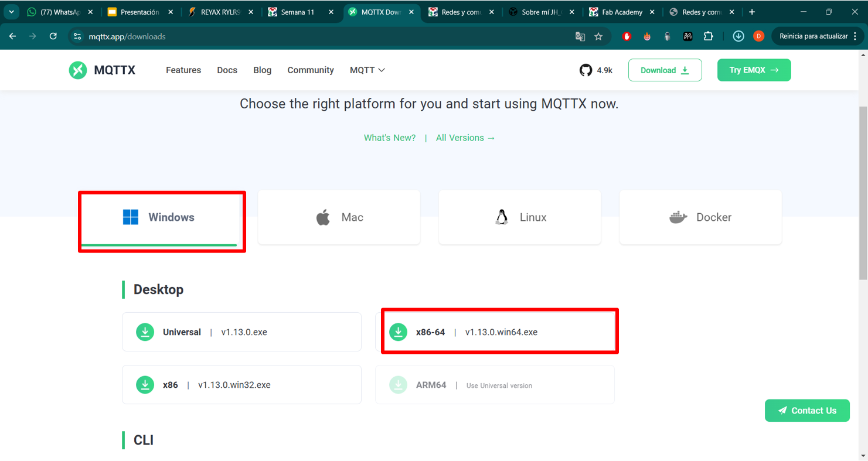This screenshot has height=461, width=868.
Task: Reload the page with the refresh icon
Action: [53, 36]
